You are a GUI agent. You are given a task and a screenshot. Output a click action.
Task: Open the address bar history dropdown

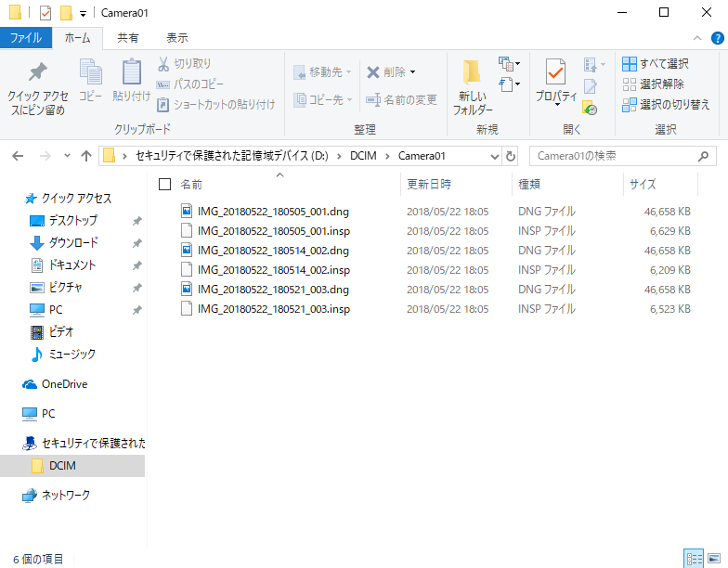(x=493, y=156)
